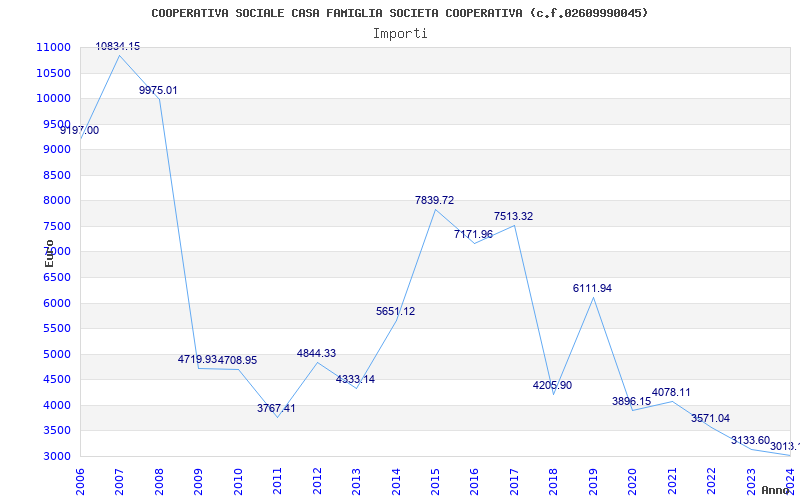Image resolution: width=800 pixels, height=500 pixels.
Task: Click the 2008 x-axis year label
Action: coord(159,482)
